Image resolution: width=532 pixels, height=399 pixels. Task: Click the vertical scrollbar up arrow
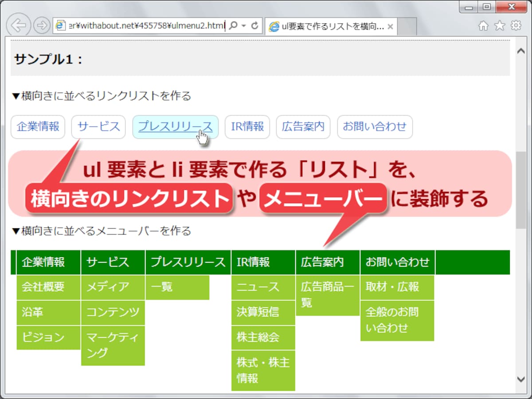click(521, 51)
